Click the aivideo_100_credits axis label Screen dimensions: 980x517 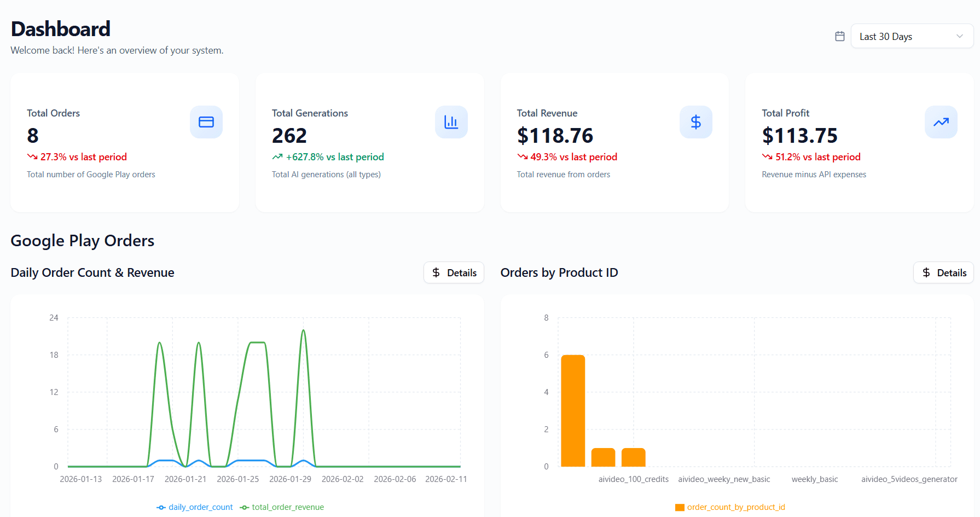(633, 479)
